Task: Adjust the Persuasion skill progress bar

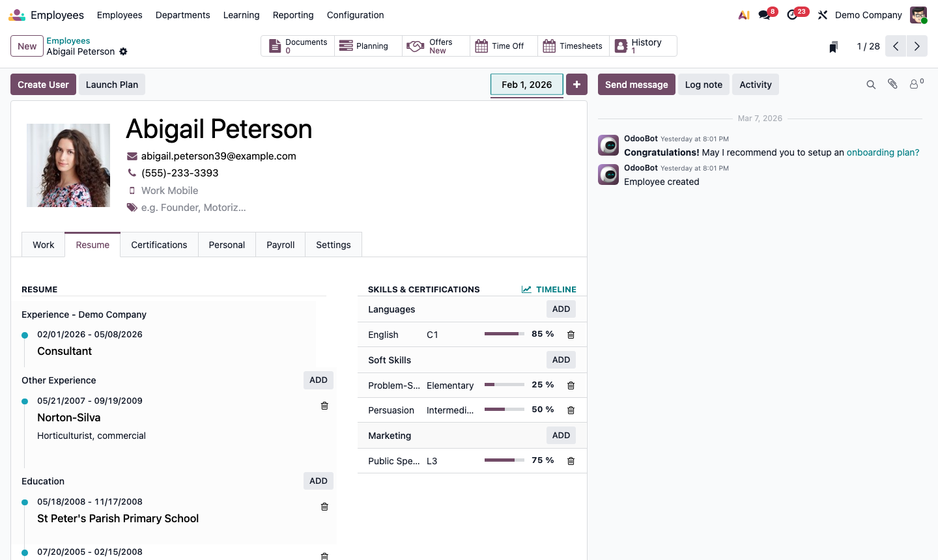Action: [505, 410]
